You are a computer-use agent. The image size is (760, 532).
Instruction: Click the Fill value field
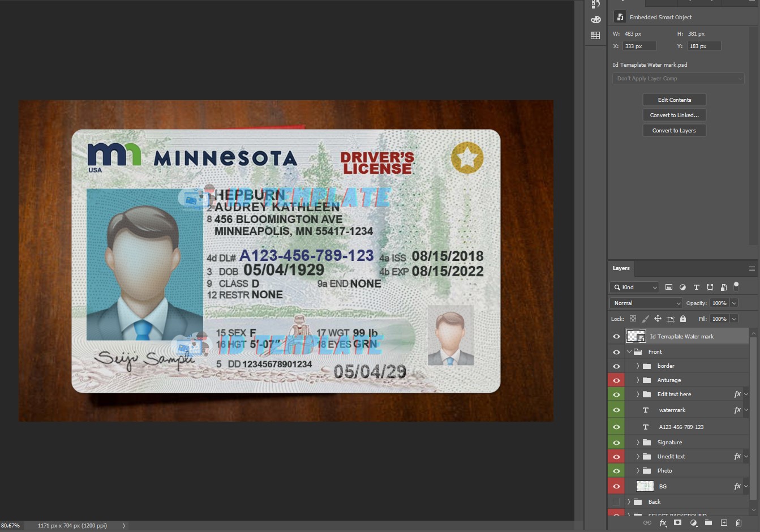[x=719, y=319]
